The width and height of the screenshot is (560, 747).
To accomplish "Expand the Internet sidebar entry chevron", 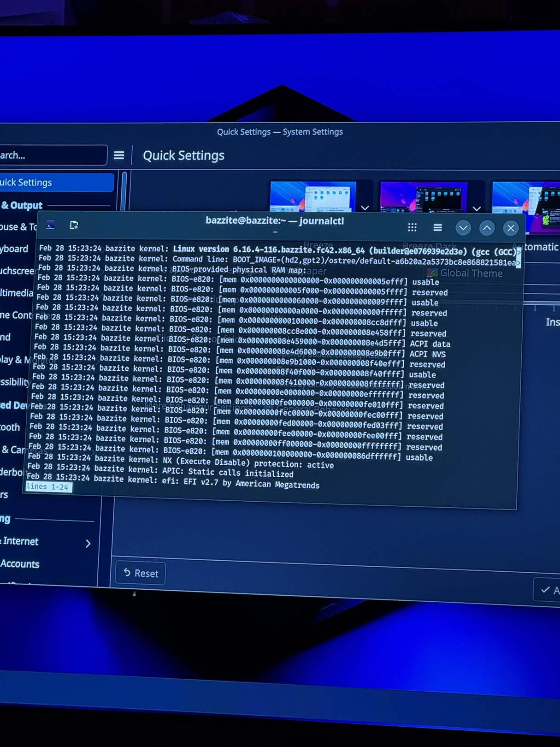I will tap(88, 544).
